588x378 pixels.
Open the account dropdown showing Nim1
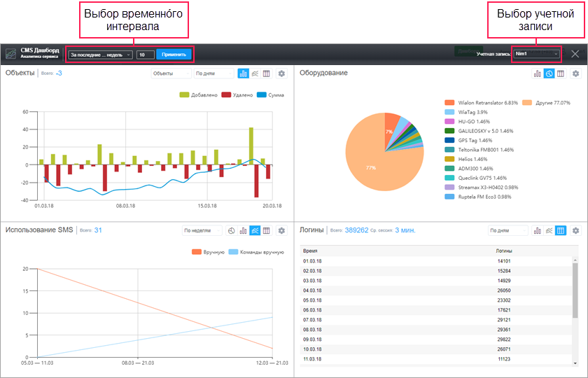coord(537,54)
